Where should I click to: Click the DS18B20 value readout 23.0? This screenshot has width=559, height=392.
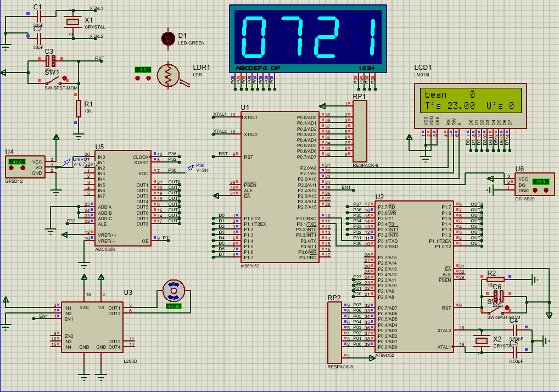[540, 182]
